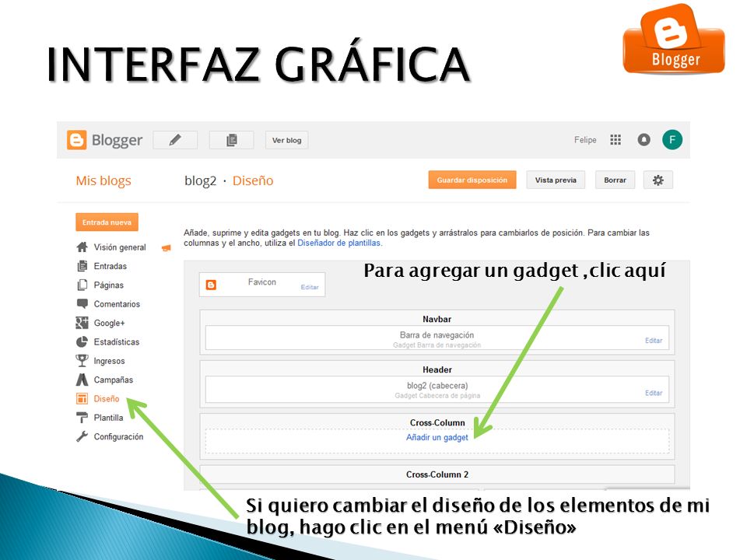Screen dimensions: 747x560
Task: Click the Favicon Blogger thumbnail icon
Action: coord(211,285)
